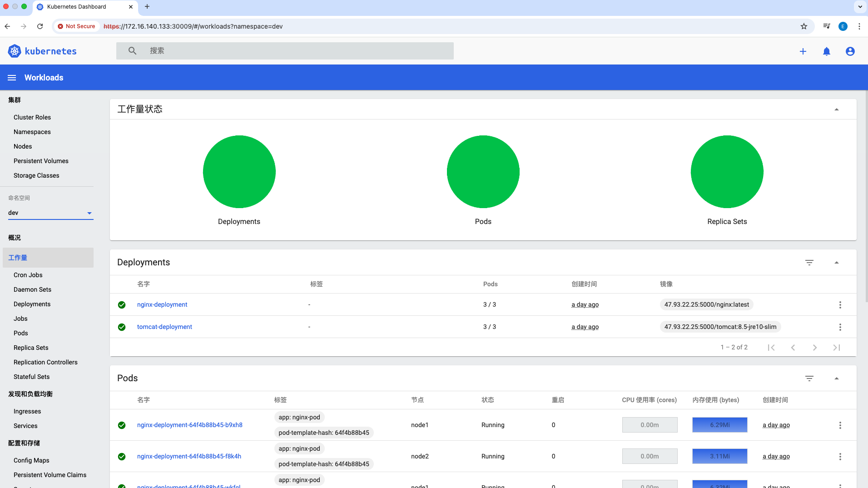Select Nodes in sidebar
The height and width of the screenshot is (488, 868).
[23, 146]
